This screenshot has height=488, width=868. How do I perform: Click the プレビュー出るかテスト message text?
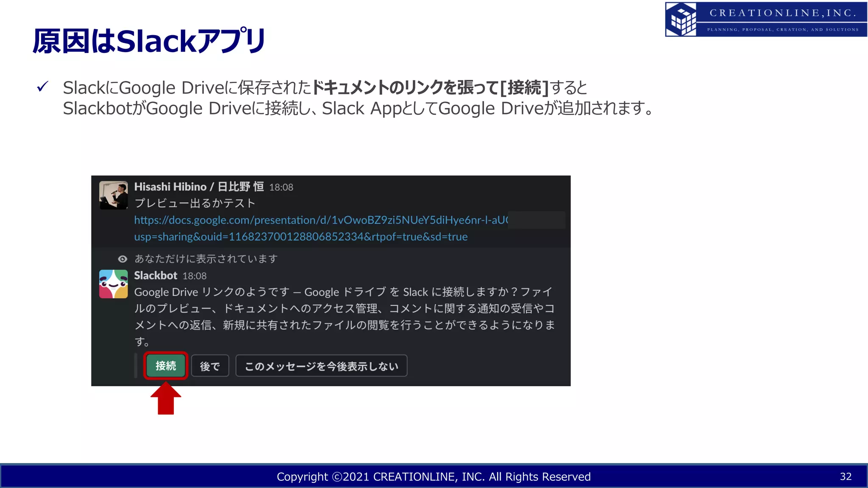pyautogui.click(x=195, y=203)
